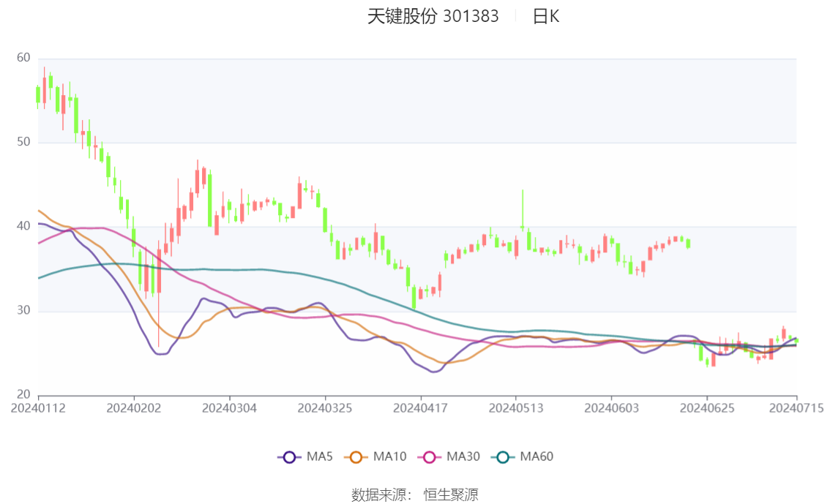Select the 日K label in the title
This screenshot has height=504, width=830.
(546, 16)
